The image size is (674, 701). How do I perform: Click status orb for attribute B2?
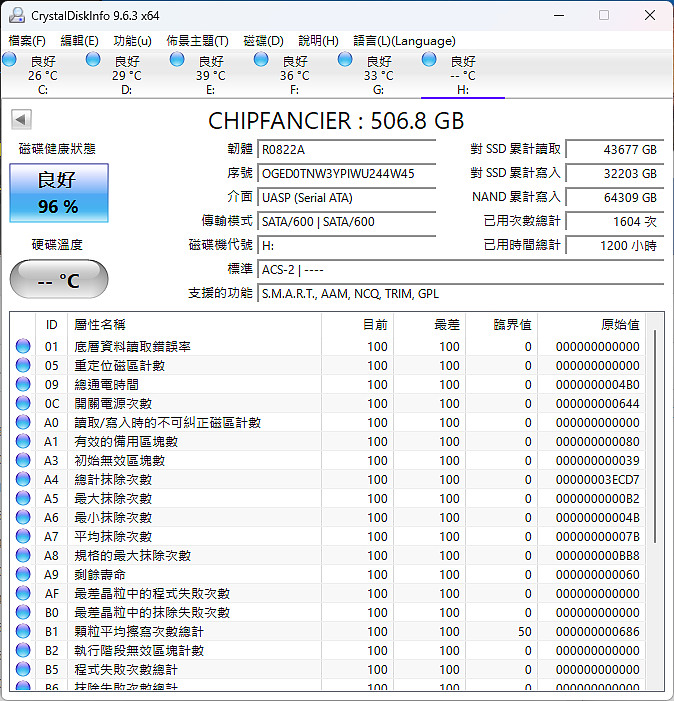[23, 650]
